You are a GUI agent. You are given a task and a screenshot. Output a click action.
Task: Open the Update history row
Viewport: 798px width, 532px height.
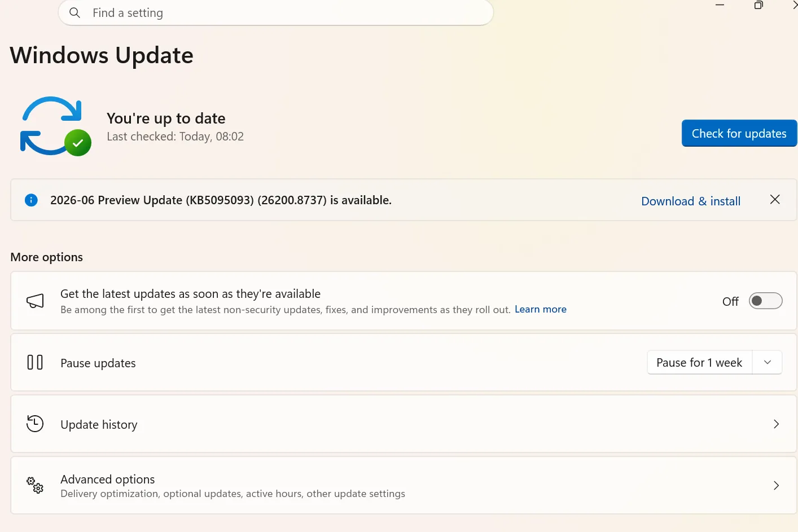404,424
